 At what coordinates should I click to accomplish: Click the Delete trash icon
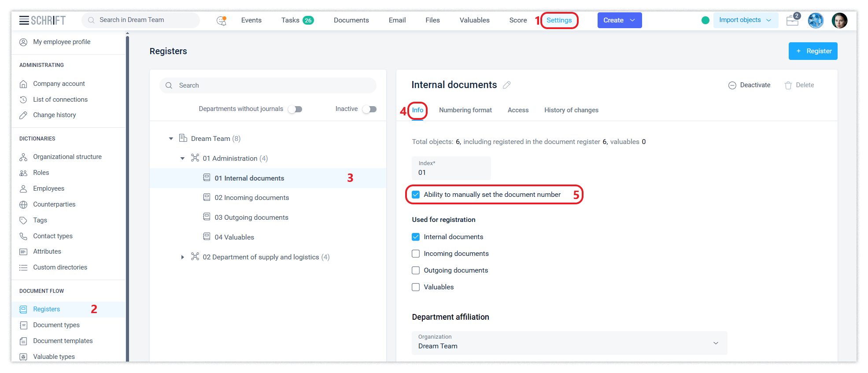click(788, 85)
